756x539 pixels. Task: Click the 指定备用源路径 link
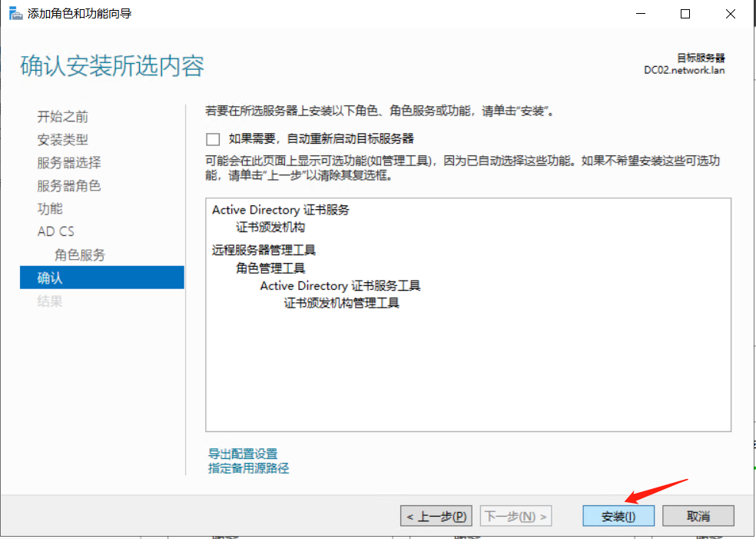249,468
